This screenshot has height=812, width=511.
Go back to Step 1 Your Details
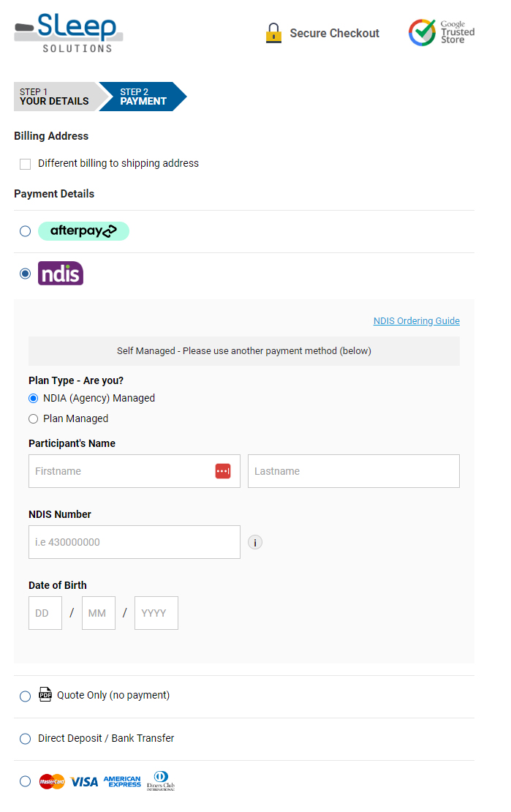55,97
